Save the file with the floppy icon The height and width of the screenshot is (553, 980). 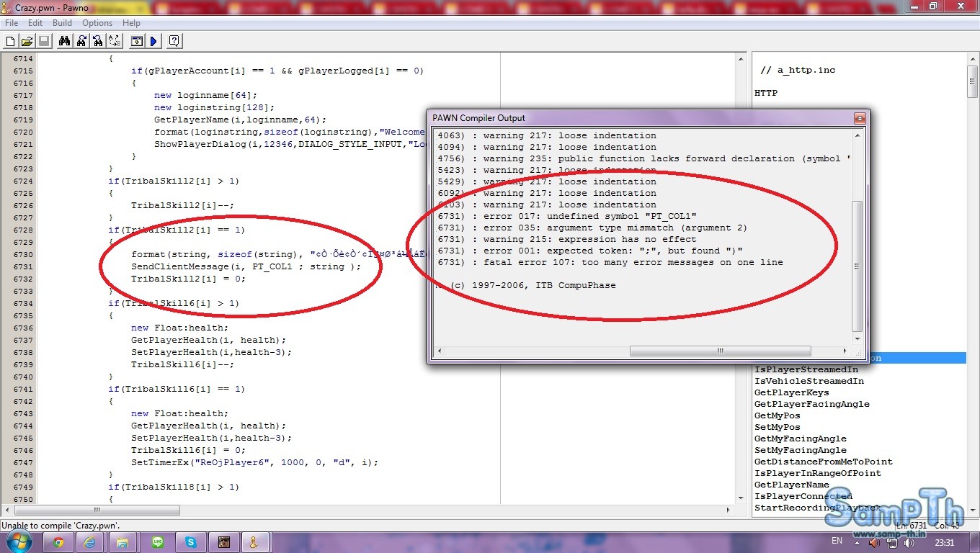[43, 41]
